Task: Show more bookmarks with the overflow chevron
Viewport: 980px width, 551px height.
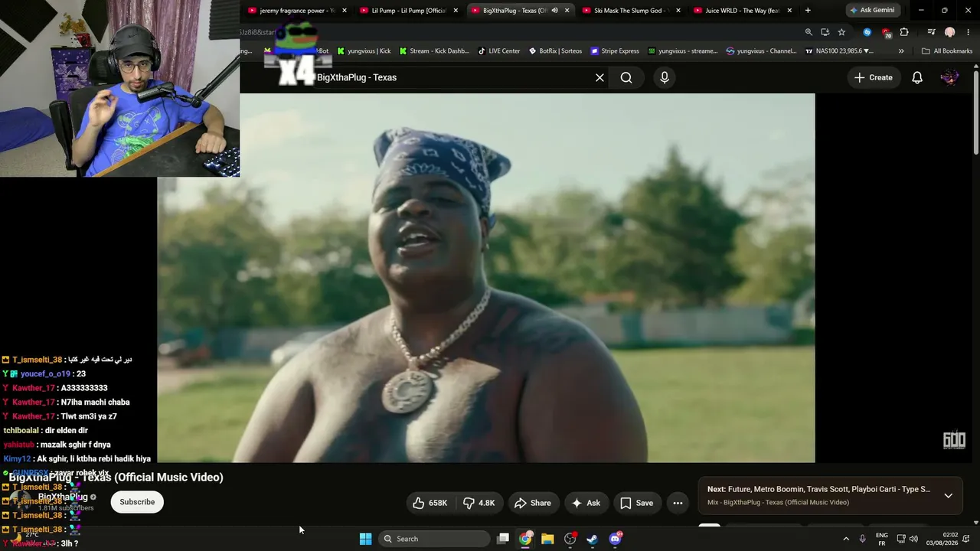Action: coord(901,51)
